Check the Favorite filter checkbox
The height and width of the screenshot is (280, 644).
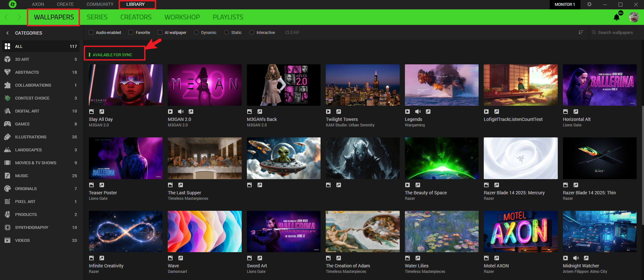[x=131, y=33]
